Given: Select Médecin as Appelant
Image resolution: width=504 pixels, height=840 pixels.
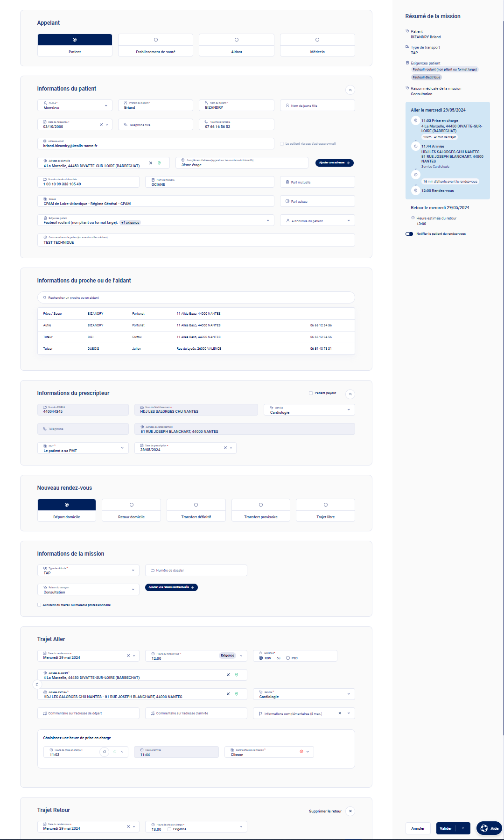Looking at the screenshot, I should pyautogui.click(x=317, y=45).
